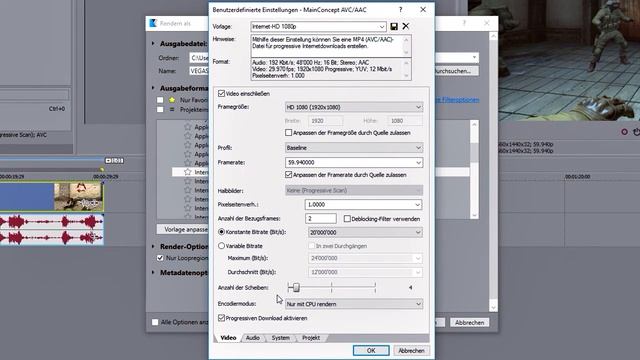Toggle Nur Favoriten checkbox in Rendern als

click(x=160, y=100)
